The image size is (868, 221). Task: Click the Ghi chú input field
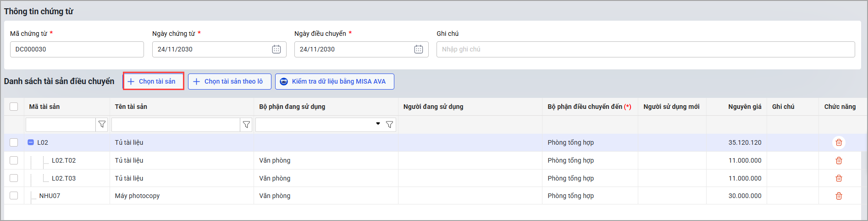[645, 49]
